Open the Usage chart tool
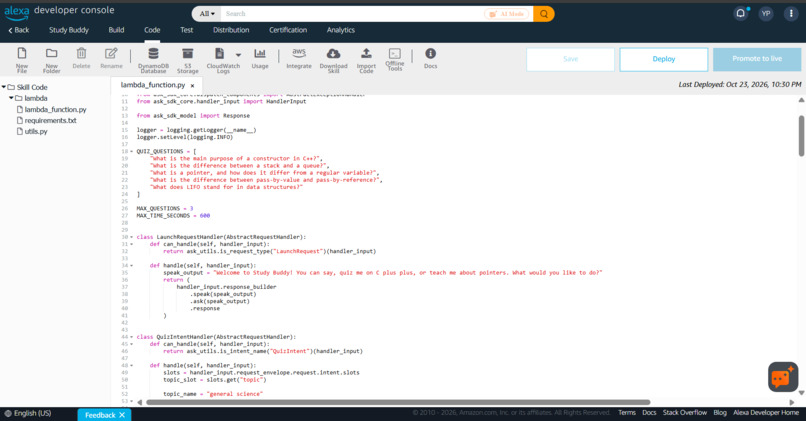This screenshot has height=421, width=806. click(x=260, y=58)
